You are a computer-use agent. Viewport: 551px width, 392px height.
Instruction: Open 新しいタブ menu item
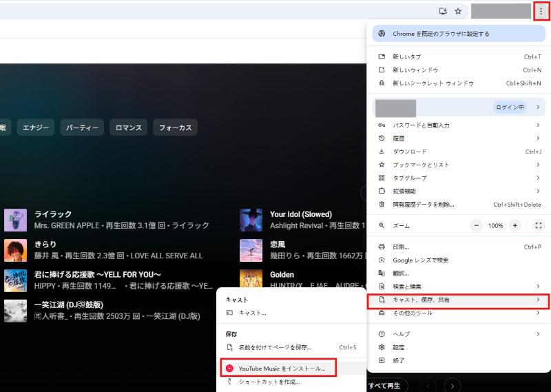(x=459, y=56)
